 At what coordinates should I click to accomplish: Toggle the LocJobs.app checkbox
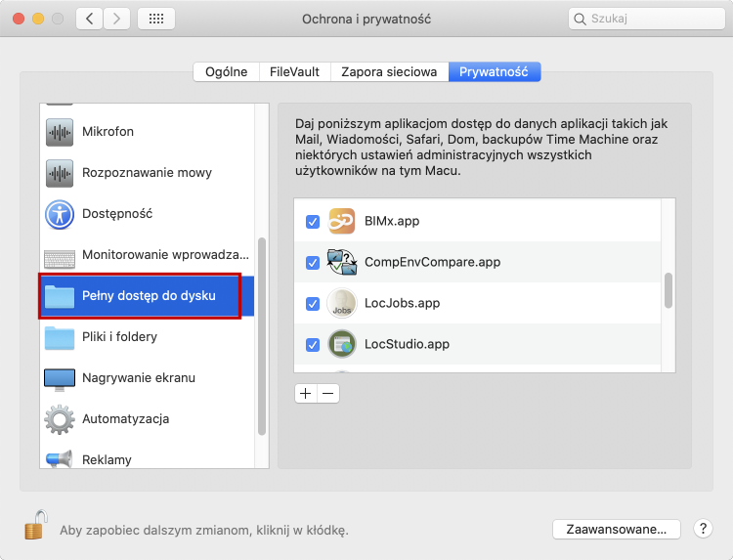[x=313, y=303]
